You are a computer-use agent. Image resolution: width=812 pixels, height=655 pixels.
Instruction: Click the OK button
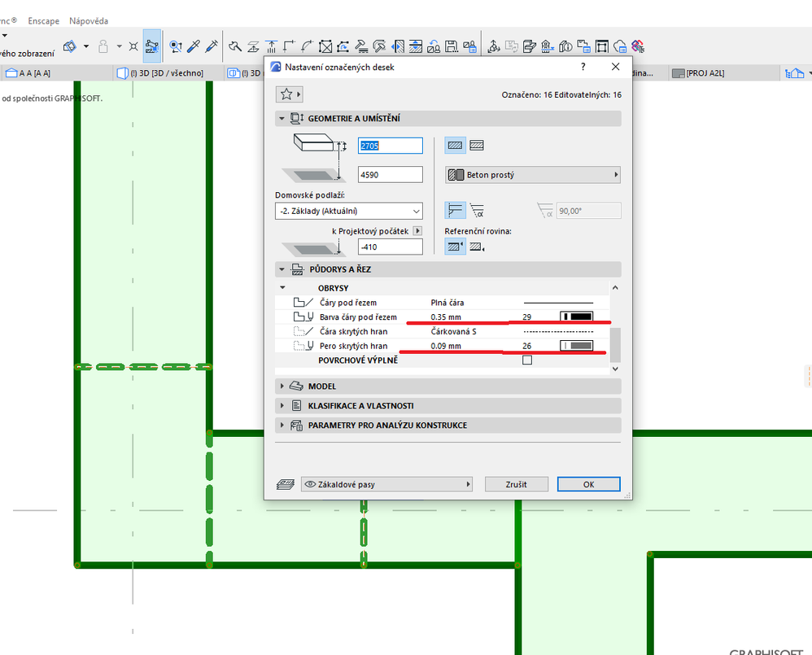point(588,484)
